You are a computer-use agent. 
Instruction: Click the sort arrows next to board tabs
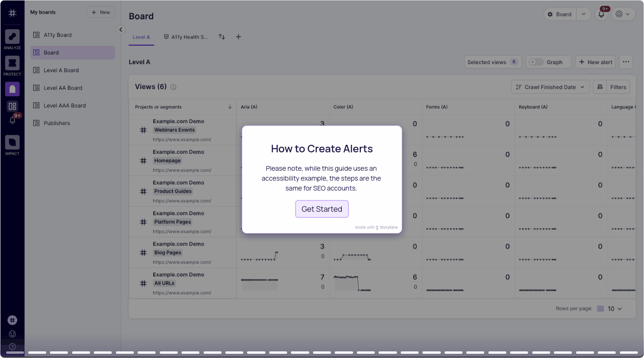click(222, 36)
